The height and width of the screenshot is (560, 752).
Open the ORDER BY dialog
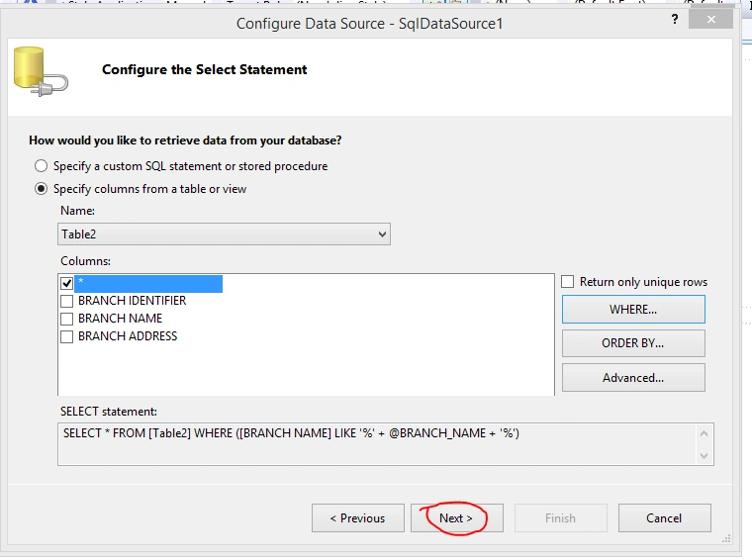[x=633, y=343]
